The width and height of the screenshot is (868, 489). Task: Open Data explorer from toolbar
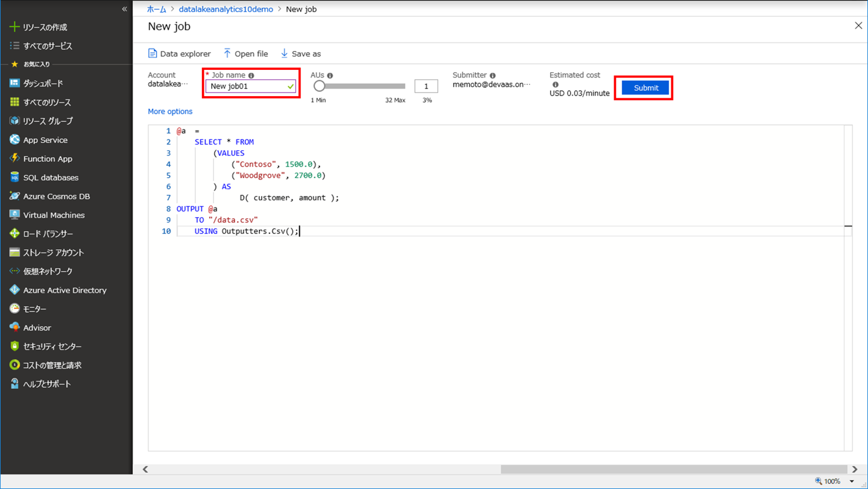[179, 54]
